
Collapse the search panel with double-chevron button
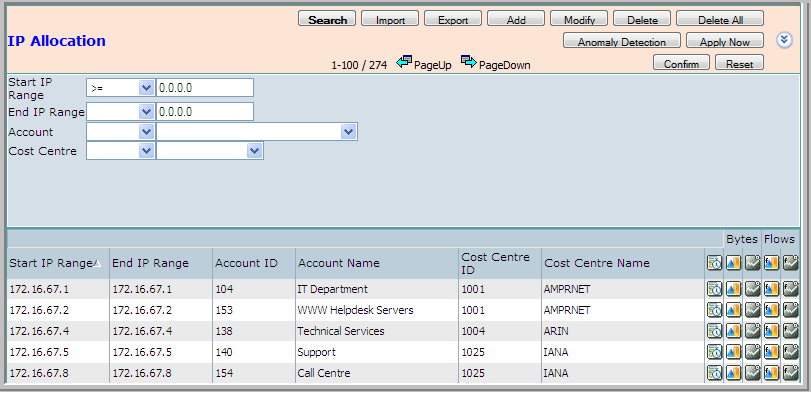[784, 40]
